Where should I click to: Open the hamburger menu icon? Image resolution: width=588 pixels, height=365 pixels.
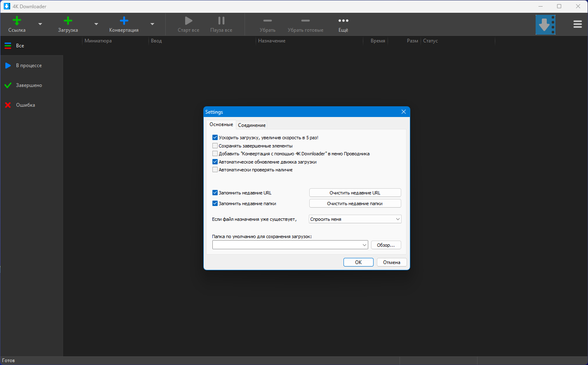577,24
